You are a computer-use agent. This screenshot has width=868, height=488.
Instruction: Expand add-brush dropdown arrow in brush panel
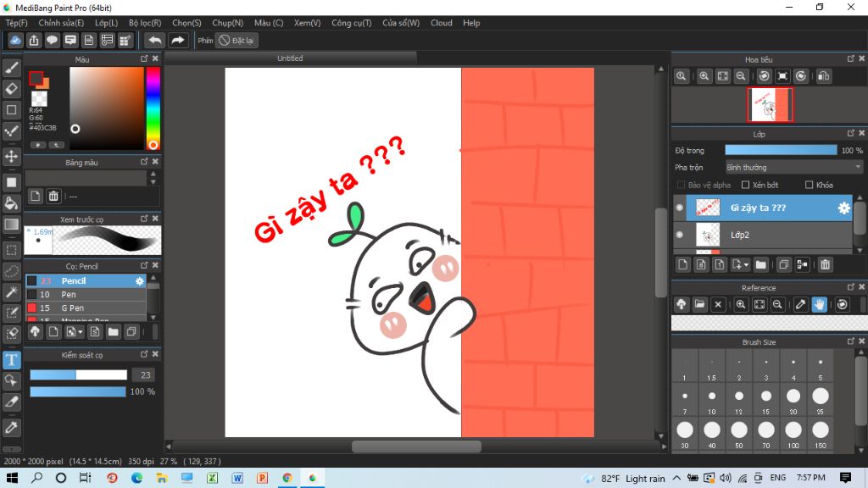[81, 332]
